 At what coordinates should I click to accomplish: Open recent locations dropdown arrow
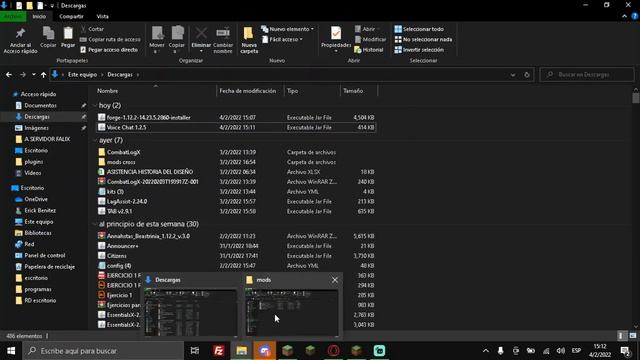pos(33,75)
